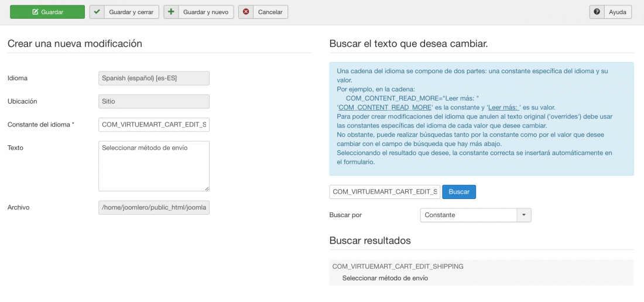Click the Archivo label
This screenshot has width=644, height=302.
[19, 207]
